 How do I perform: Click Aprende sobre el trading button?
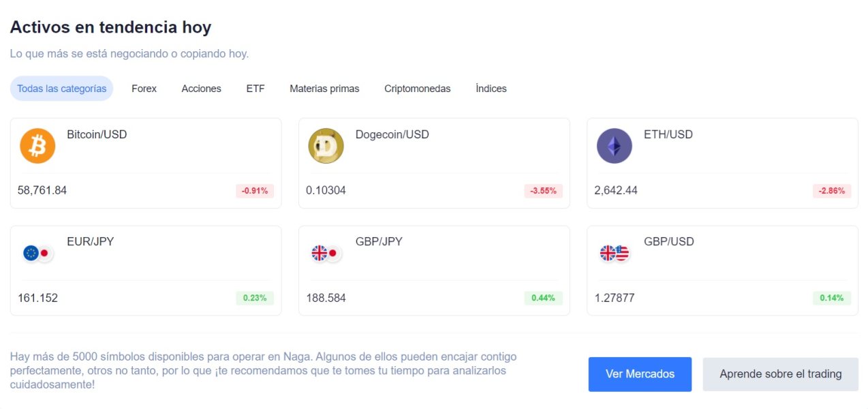pyautogui.click(x=780, y=374)
